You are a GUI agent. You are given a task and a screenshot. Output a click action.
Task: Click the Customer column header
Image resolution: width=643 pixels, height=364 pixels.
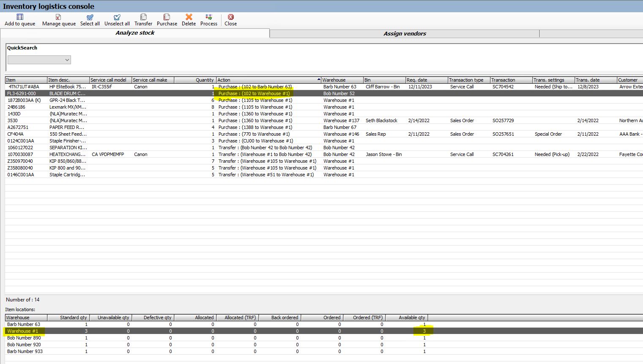click(x=630, y=80)
